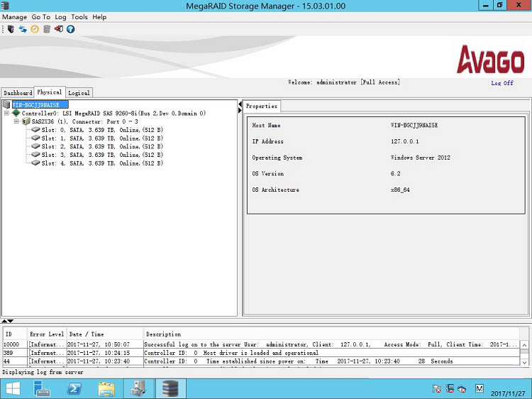Select log entry ID 44
The height and width of the screenshot is (399, 532).
pyautogui.click(x=261, y=361)
